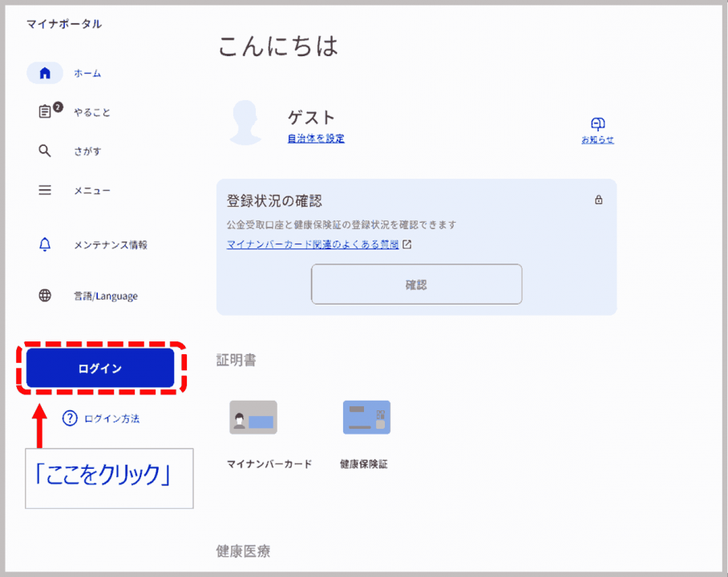728x577 pixels.
Task: Open the 自治体を設定 link
Action: coord(316,139)
